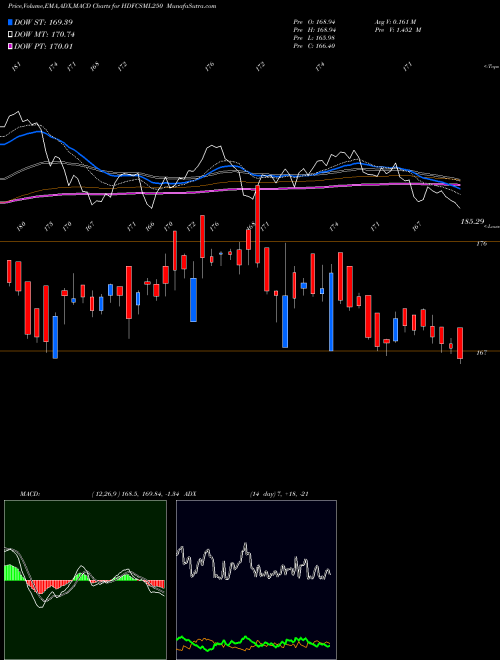Select the 'DOW MT: 170.74' legend text

point(45,35)
